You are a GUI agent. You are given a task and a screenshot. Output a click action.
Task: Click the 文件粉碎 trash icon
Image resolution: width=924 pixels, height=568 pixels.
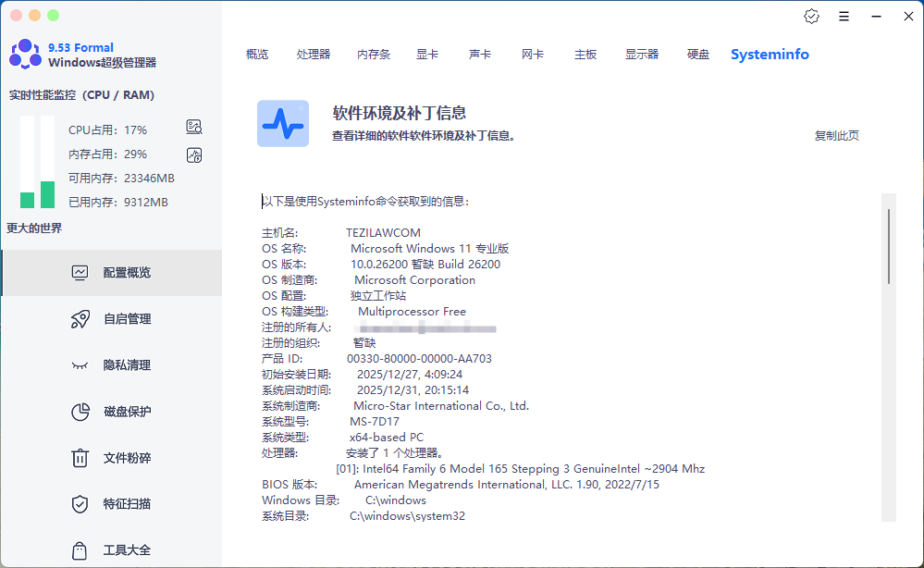click(x=81, y=457)
